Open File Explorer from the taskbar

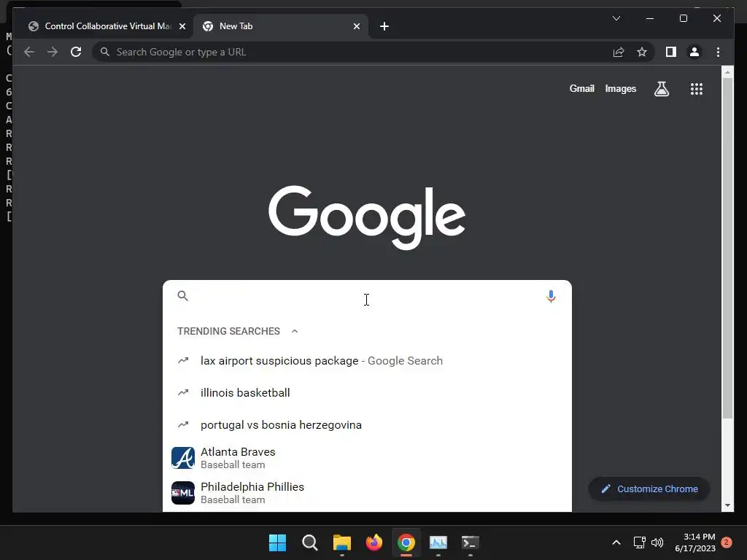pos(342,542)
